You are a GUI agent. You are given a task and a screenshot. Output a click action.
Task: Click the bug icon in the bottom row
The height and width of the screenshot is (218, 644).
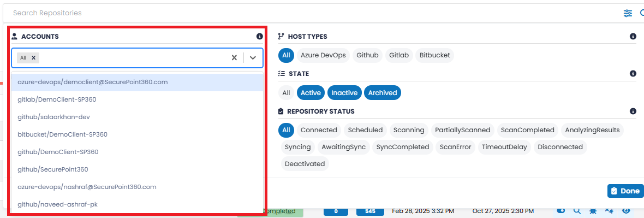pos(593,211)
